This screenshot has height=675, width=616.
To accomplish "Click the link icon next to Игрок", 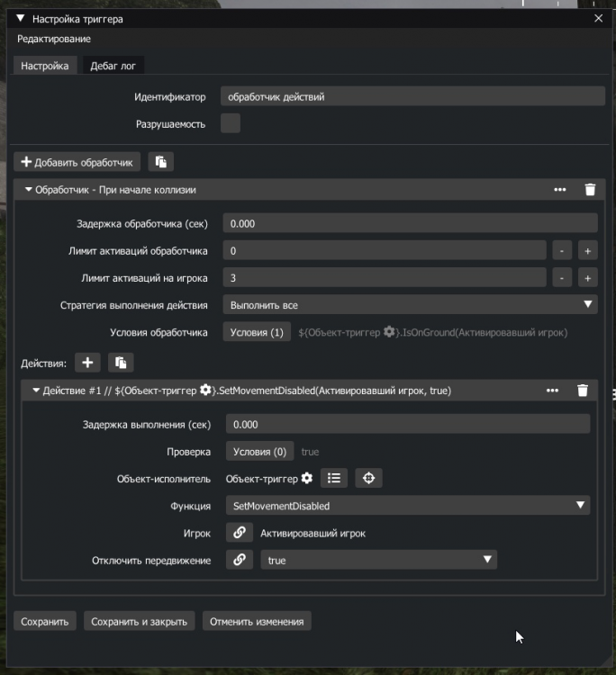I will click(239, 533).
